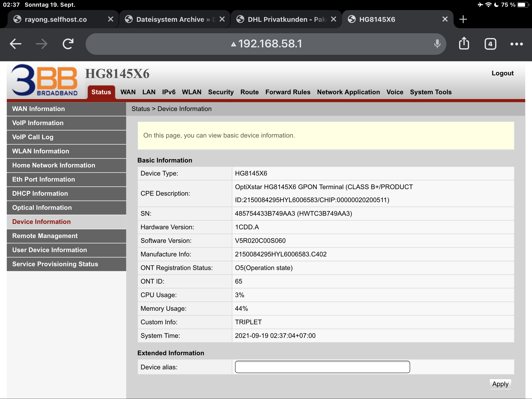
Task: Open Service Provisioning Status in the sidebar
Action: click(x=66, y=264)
